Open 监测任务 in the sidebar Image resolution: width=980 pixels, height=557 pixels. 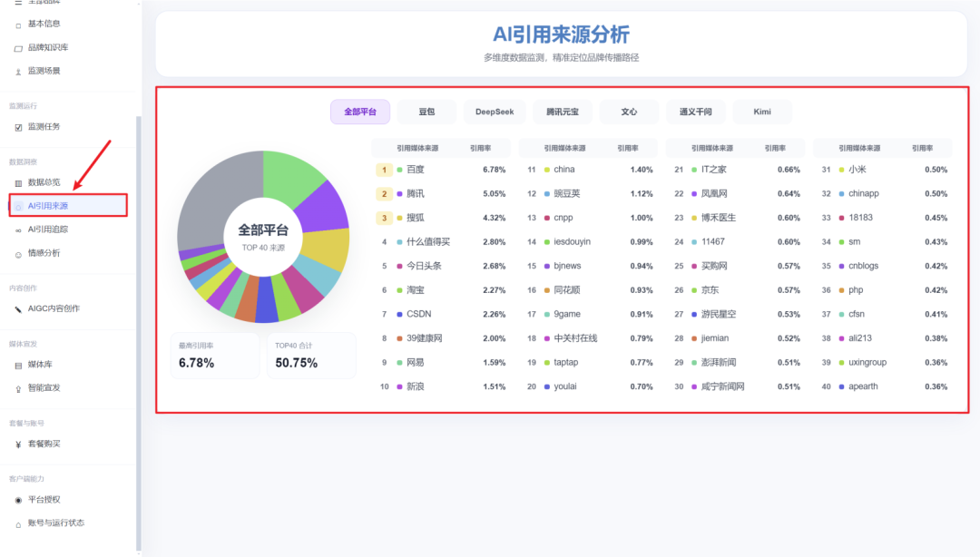click(44, 127)
